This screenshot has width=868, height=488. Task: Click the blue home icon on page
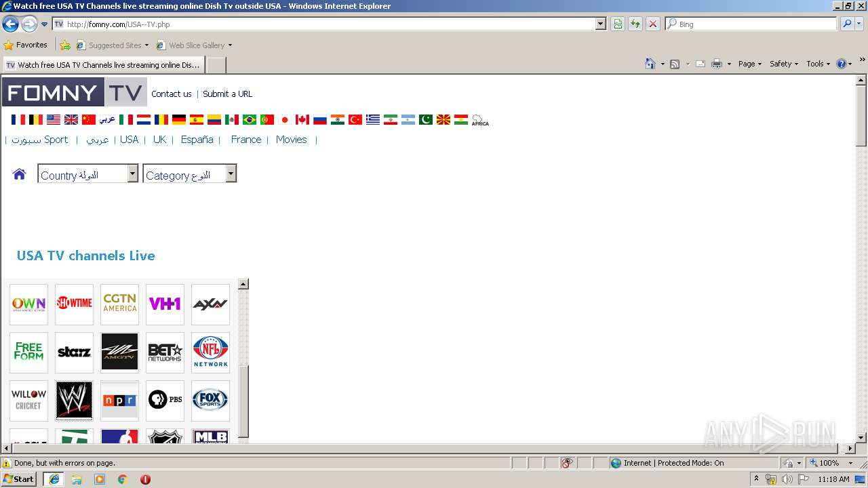(x=19, y=174)
